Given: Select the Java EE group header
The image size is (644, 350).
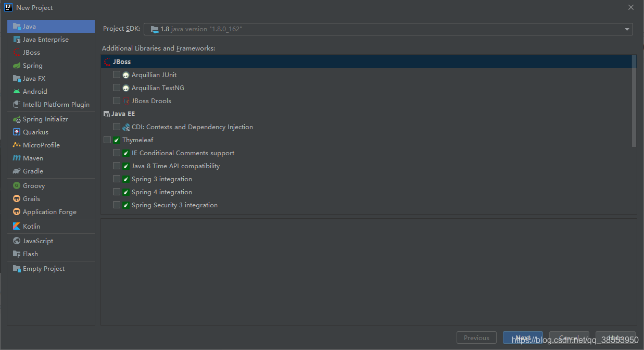Looking at the screenshot, I should (x=366, y=114).
